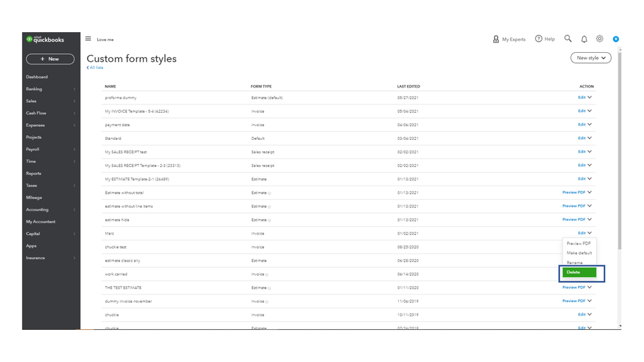
Task: Click the user profile avatar
Action: pos(616,39)
